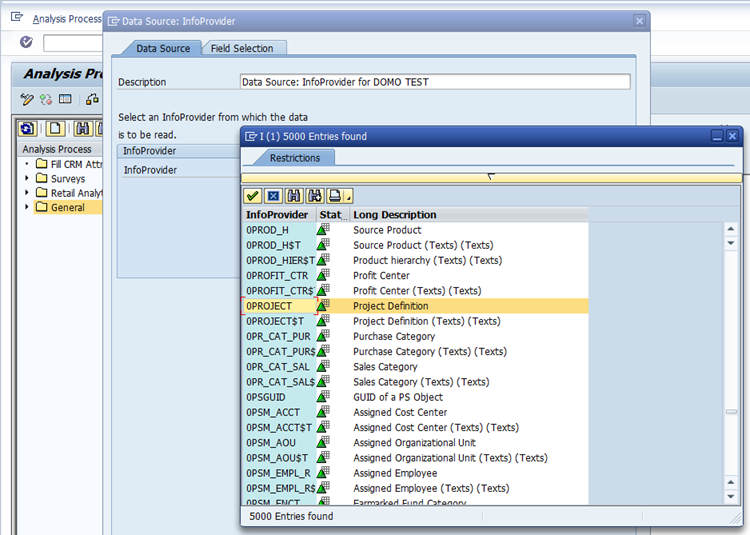This screenshot has width=750, height=535.
Task: Click the binoculars find icon in left panel
Action: tap(83, 129)
